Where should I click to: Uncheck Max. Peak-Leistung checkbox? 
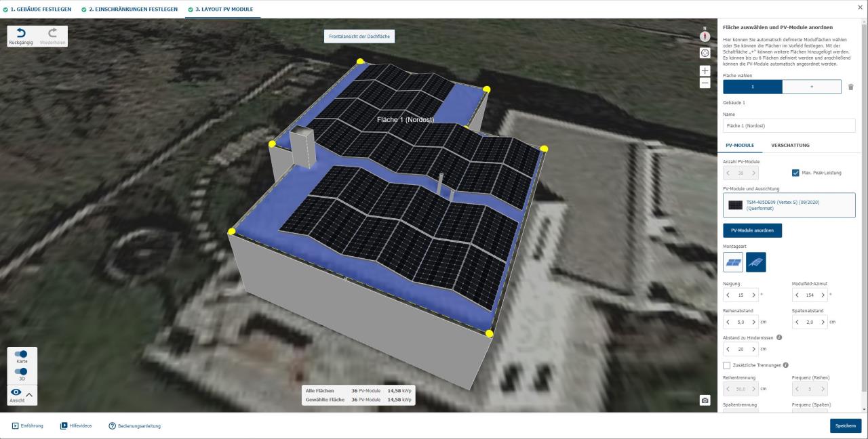[796, 173]
